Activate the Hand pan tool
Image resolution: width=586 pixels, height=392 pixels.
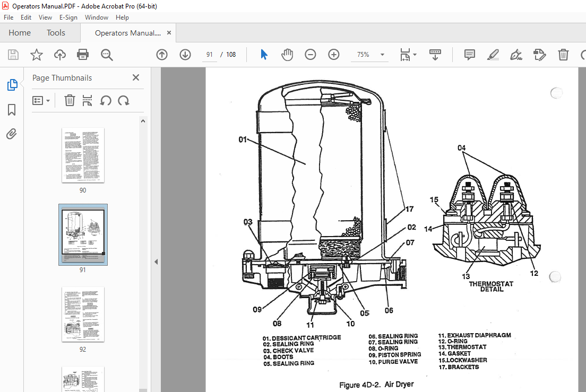287,55
